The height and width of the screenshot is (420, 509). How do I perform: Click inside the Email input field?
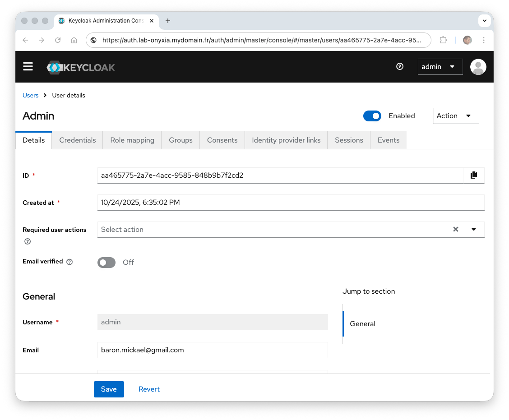[213, 350]
